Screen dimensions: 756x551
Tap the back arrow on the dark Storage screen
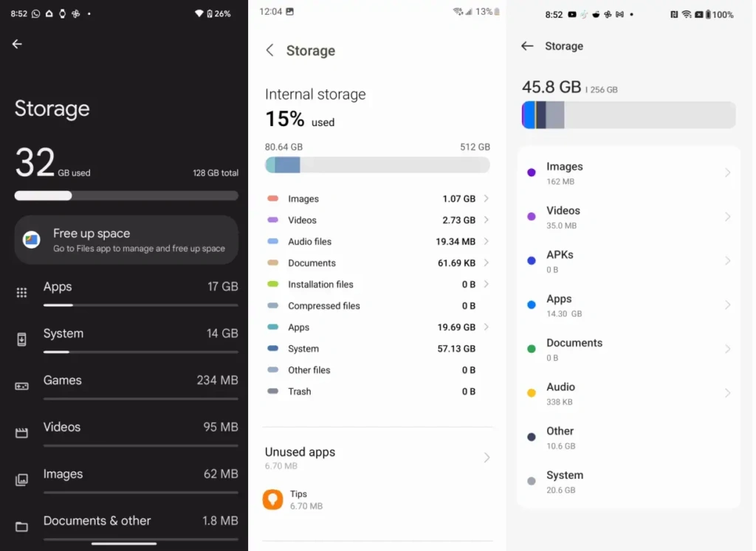pos(17,44)
